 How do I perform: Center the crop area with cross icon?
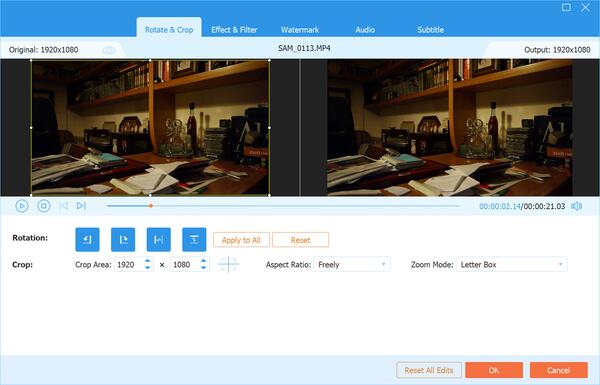point(228,264)
